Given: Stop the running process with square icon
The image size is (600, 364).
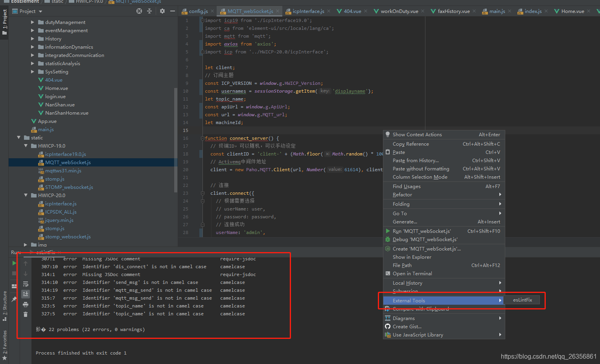Looking at the screenshot, I should pyautogui.click(x=13, y=273).
